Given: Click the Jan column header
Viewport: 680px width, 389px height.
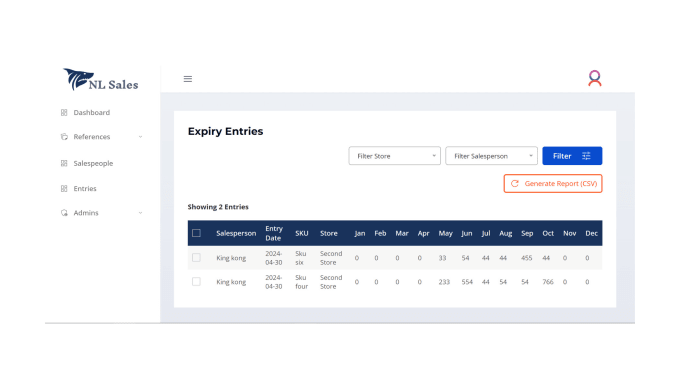Looking at the screenshot, I should point(360,233).
